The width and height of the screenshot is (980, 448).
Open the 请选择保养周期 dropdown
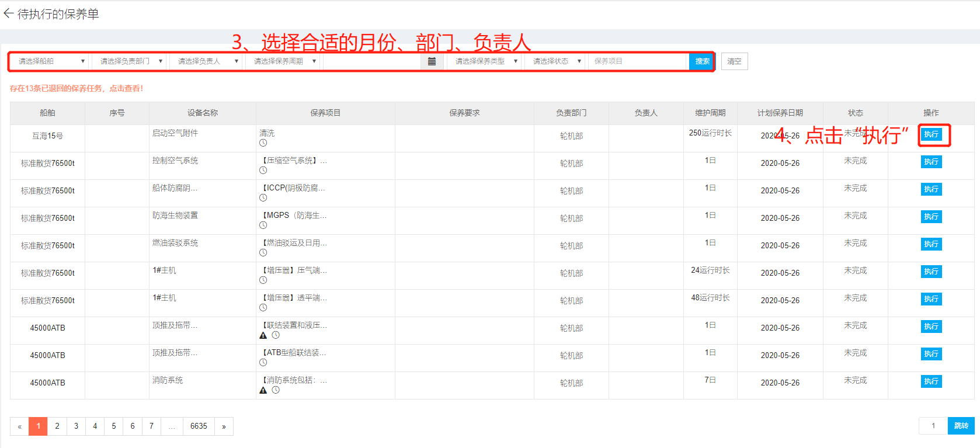click(283, 61)
